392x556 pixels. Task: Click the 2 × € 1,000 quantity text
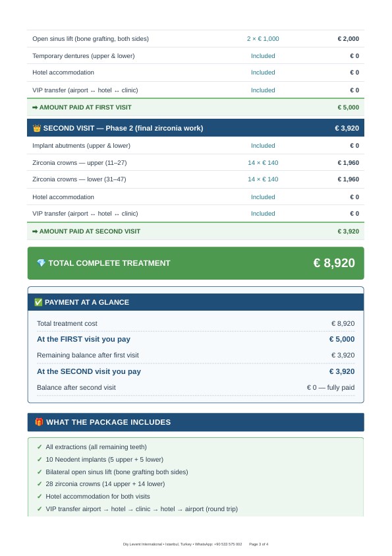coord(263,39)
